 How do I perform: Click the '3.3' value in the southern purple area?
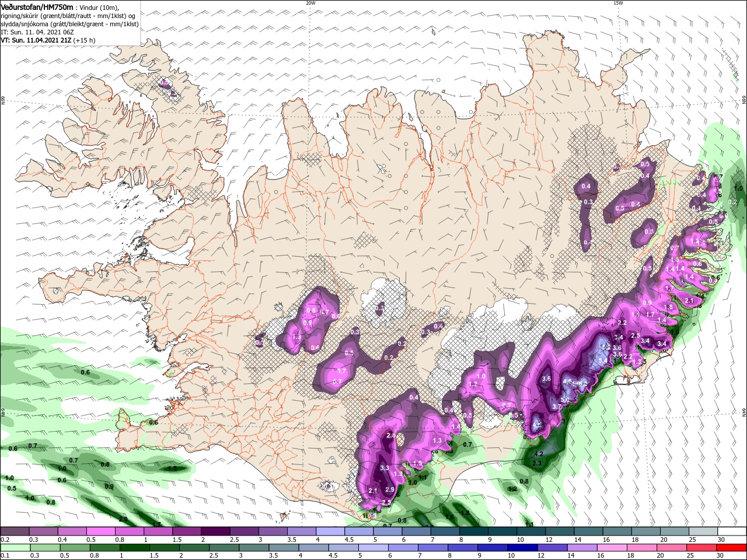pyautogui.click(x=385, y=468)
